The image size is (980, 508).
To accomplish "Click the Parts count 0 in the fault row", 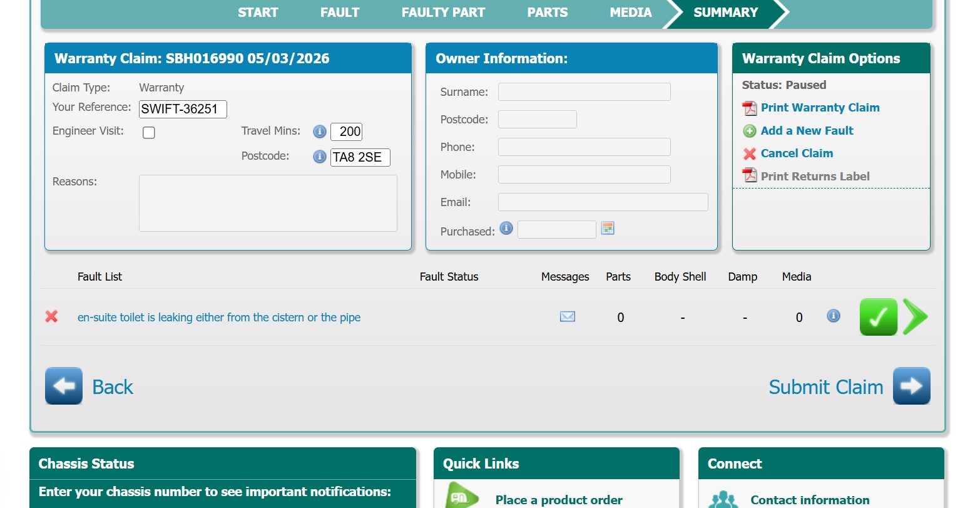I will point(621,318).
